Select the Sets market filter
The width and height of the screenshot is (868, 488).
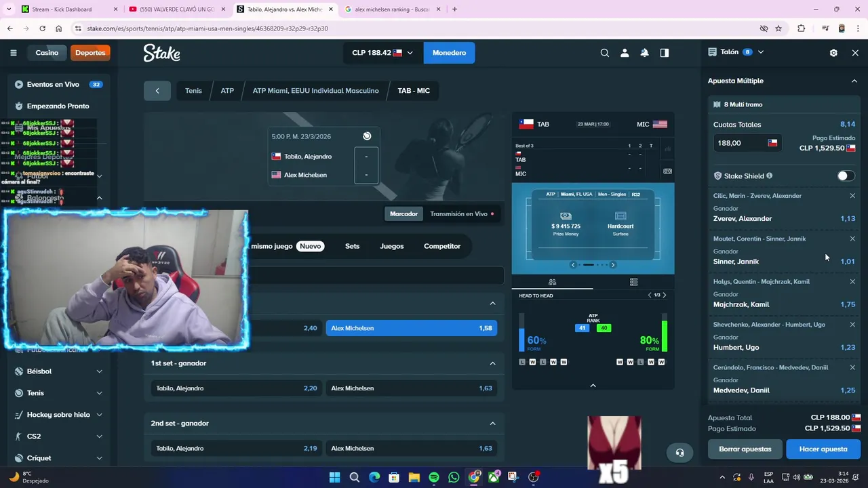pyautogui.click(x=352, y=246)
